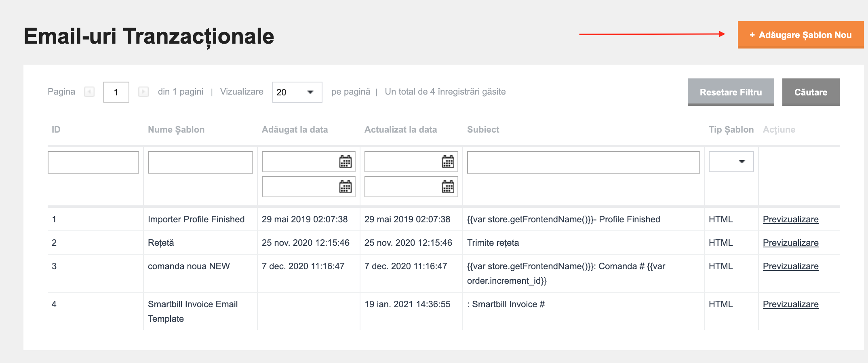Focus the page number field
This screenshot has height=363, width=868.
[x=116, y=92]
